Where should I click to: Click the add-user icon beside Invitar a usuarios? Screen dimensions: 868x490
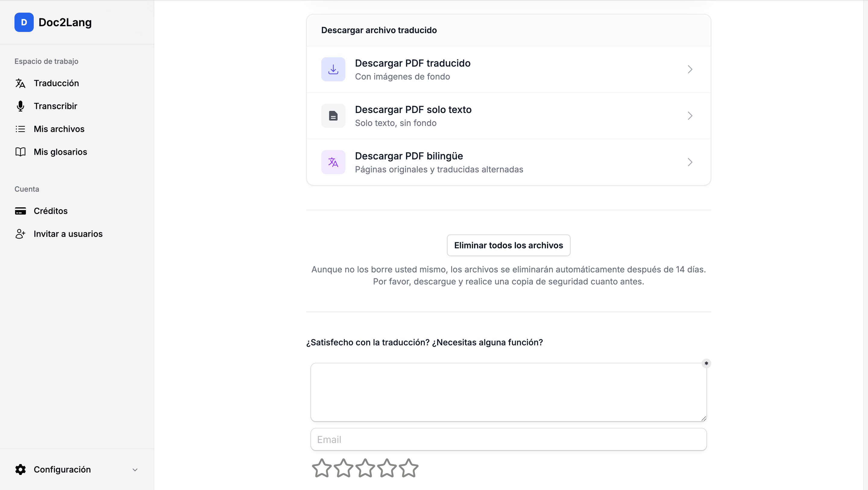click(20, 234)
